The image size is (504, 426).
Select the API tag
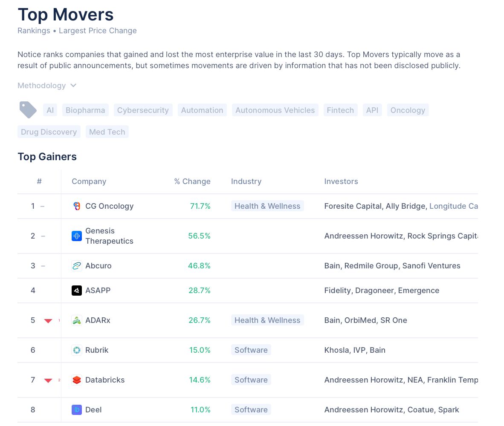tap(372, 110)
